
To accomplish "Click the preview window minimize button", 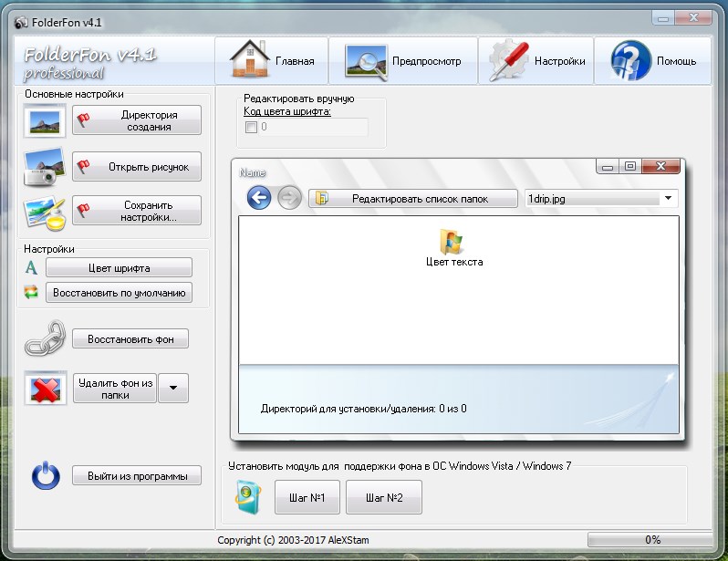I will (x=608, y=166).
